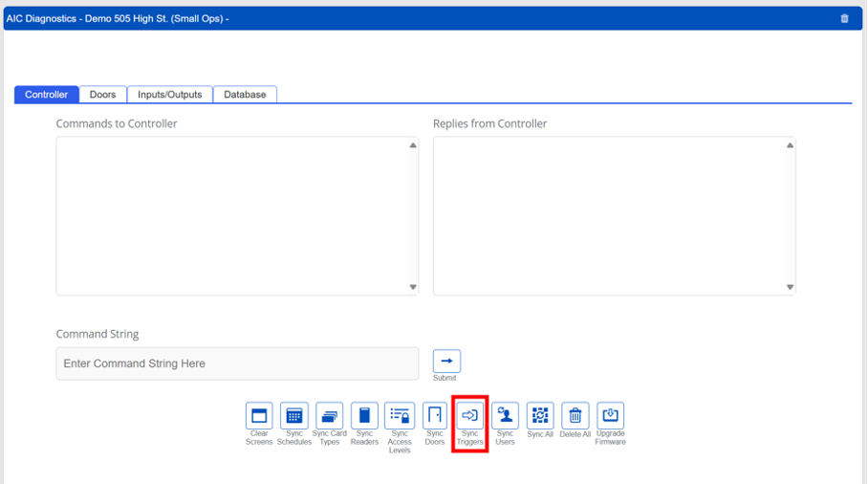Screen dimensions: 868x484
Task: Click the trash icon in title bar
Action: (844, 18)
